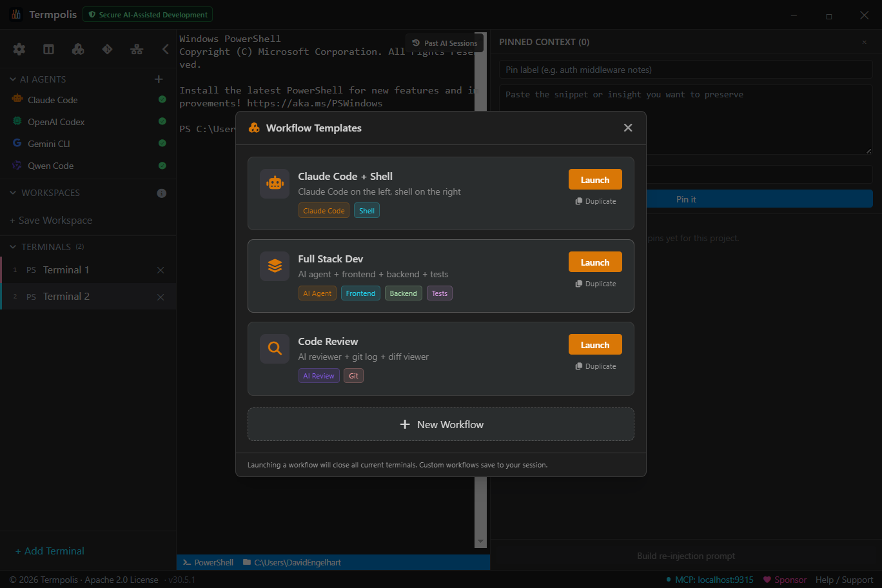The height and width of the screenshot is (588, 882).
Task: Click the Frontend tag on Full Stack Dev
Action: coord(360,293)
